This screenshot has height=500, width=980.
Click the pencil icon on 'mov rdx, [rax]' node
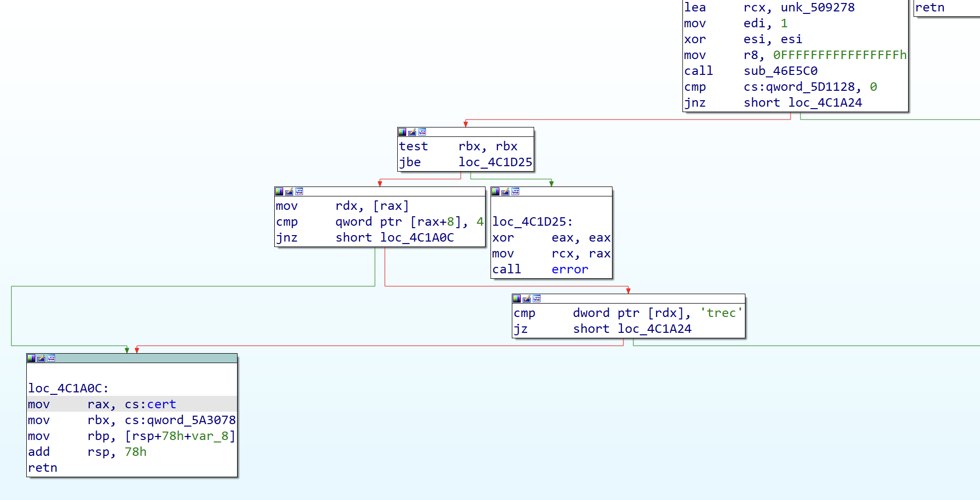pyautogui.click(x=289, y=191)
